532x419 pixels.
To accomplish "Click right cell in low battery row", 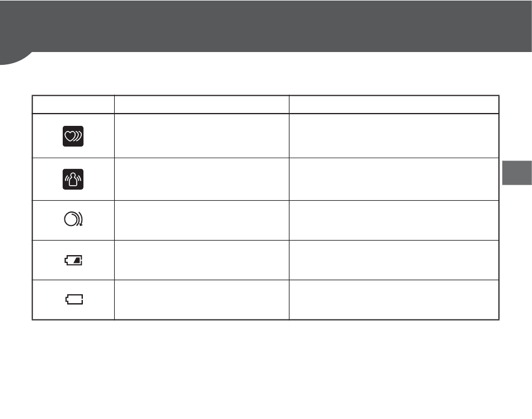I will click(x=394, y=260).
